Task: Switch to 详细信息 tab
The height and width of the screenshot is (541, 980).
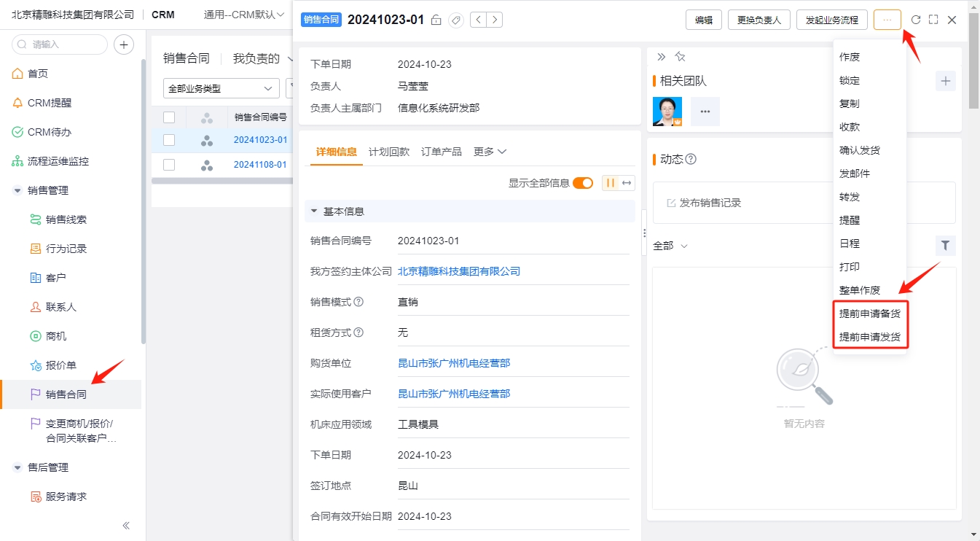Action: (x=337, y=152)
